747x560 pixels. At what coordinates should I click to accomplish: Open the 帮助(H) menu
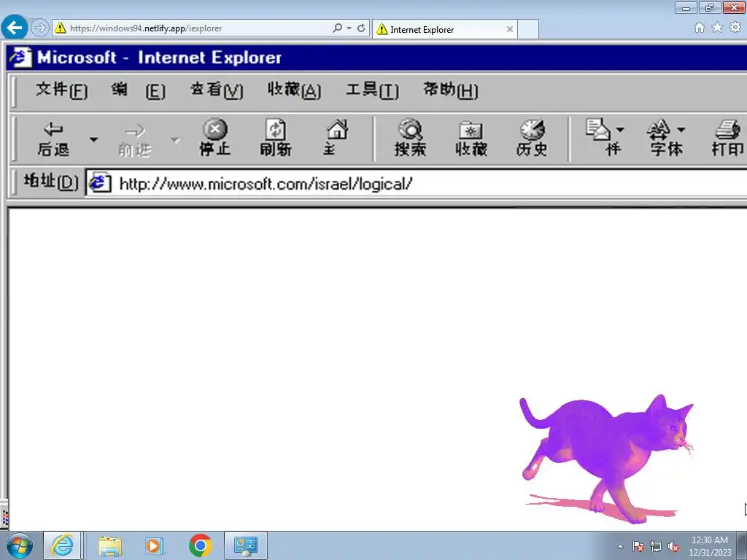[451, 90]
